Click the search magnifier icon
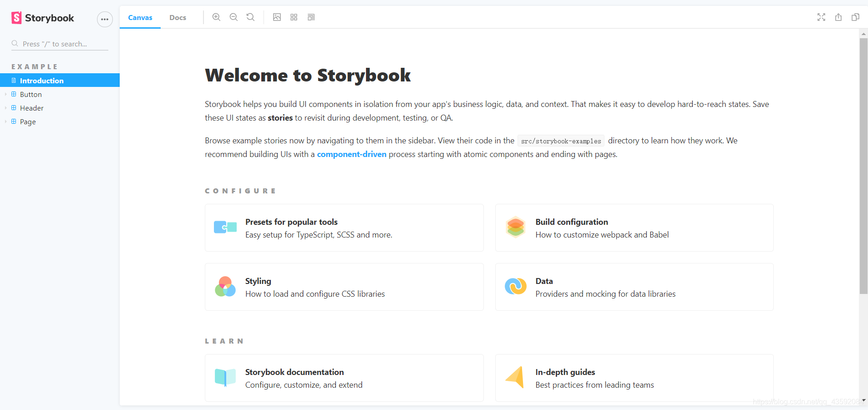This screenshot has height=410, width=868. coord(15,44)
